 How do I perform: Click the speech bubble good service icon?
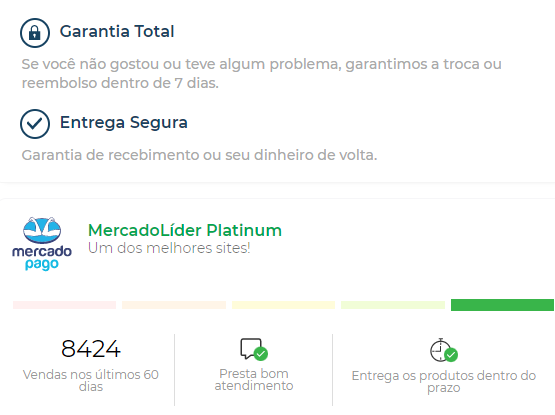click(254, 349)
